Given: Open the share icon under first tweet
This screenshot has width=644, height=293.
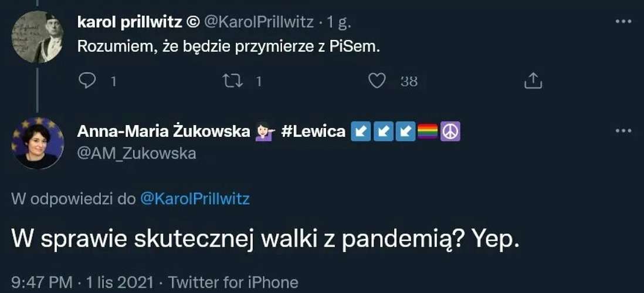Looking at the screenshot, I should 533,80.
